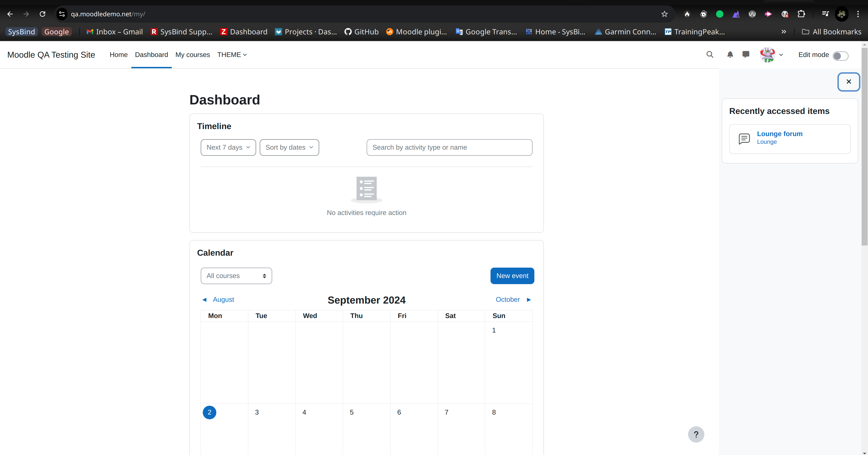Open the site information icon

pyautogui.click(x=62, y=14)
